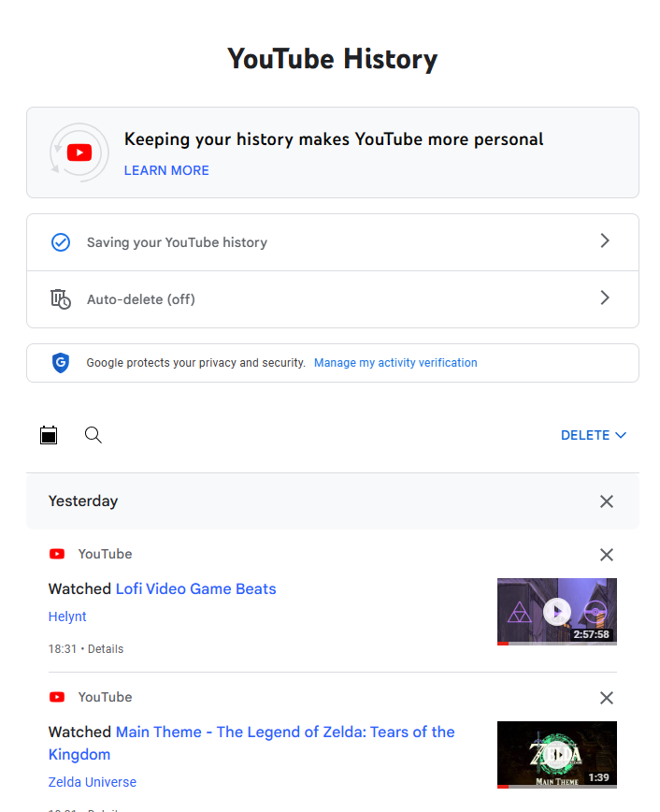
Task: Delete all of Yesterday's activity
Action: [607, 501]
